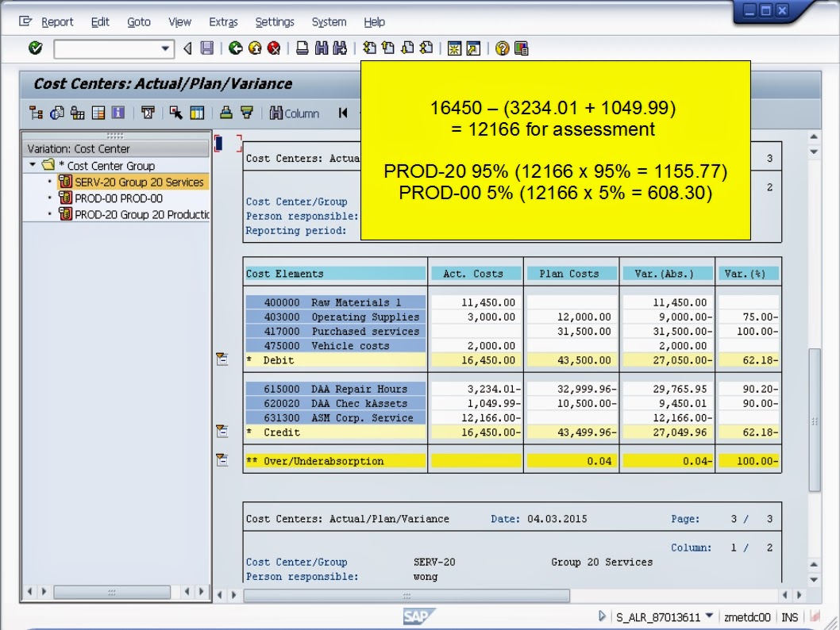Click the sort ascending icon in report toolbar
The height and width of the screenshot is (630, 840).
(228, 113)
